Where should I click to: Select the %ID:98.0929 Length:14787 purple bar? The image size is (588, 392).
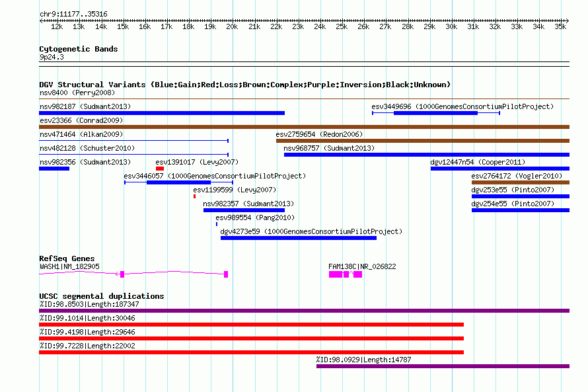443,366
